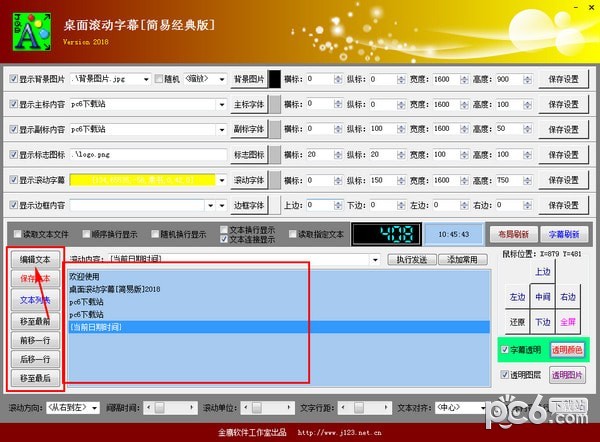Pick the black background color swatch
Viewport: 600px width, 442px height.
point(275,79)
